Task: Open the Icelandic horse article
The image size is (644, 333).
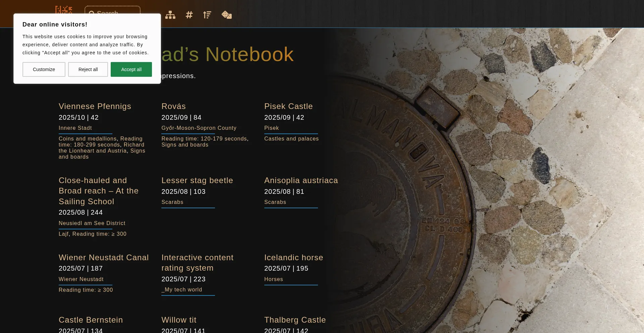Action: 293,258
